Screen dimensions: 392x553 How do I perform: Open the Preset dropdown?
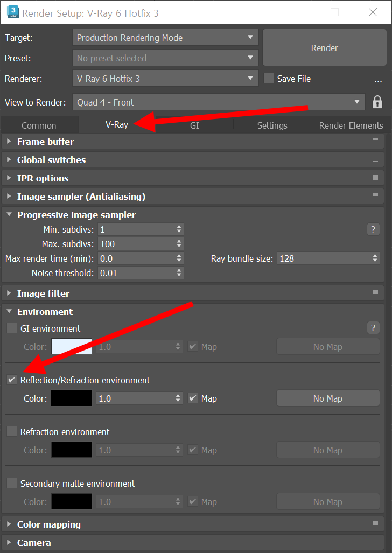[165, 58]
